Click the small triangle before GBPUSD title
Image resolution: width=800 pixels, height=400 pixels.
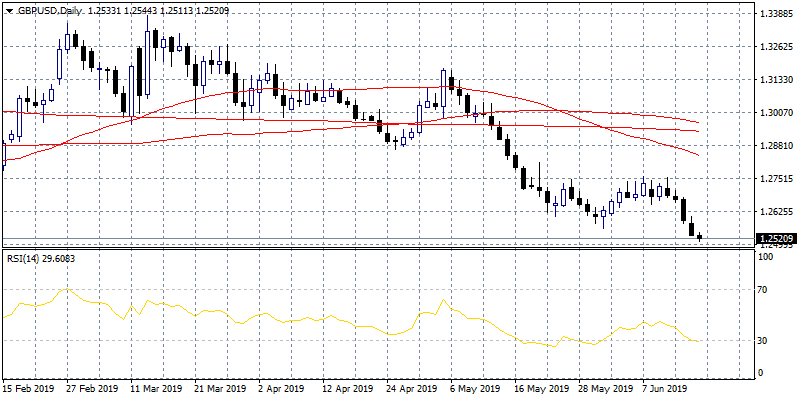pyautogui.click(x=9, y=11)
